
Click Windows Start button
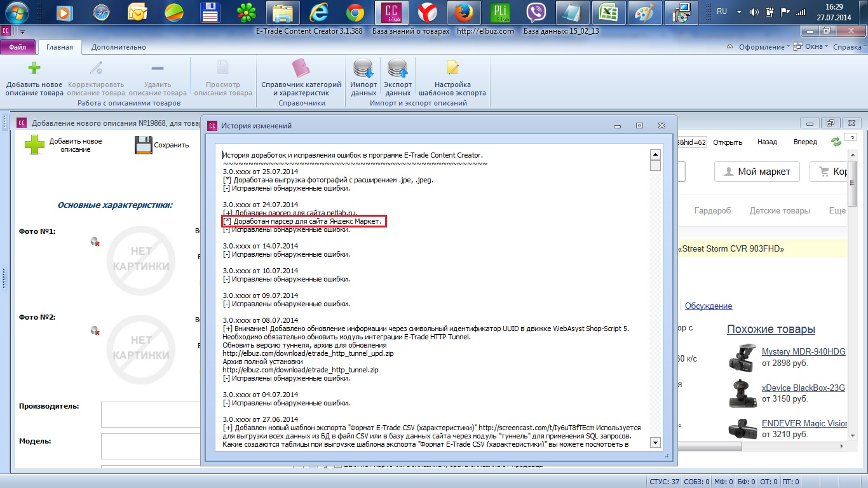(17, 11)
